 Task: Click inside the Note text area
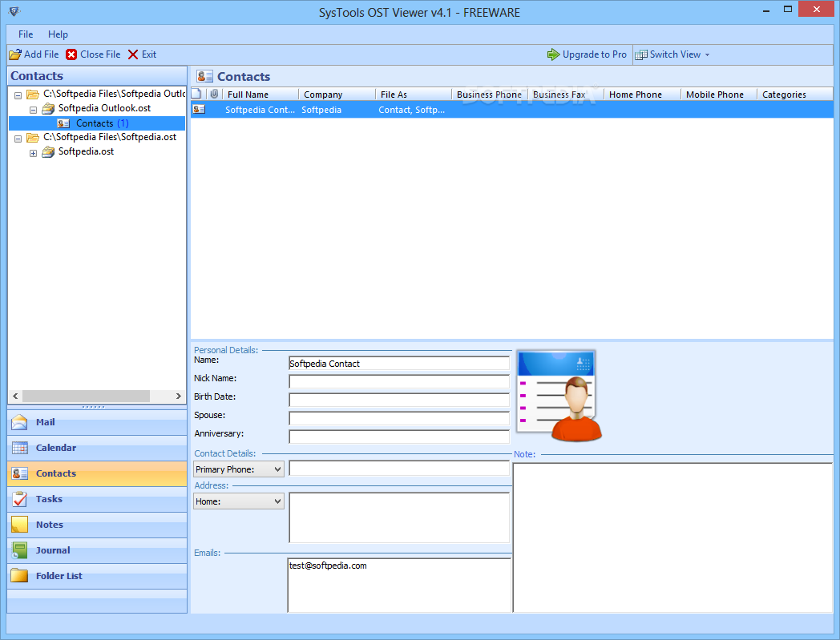coord(672,537)
